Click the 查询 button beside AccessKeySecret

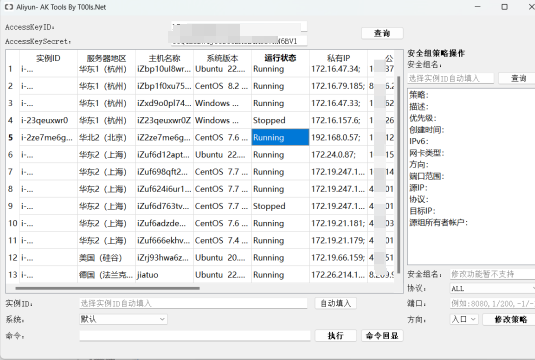pos(382,33)
